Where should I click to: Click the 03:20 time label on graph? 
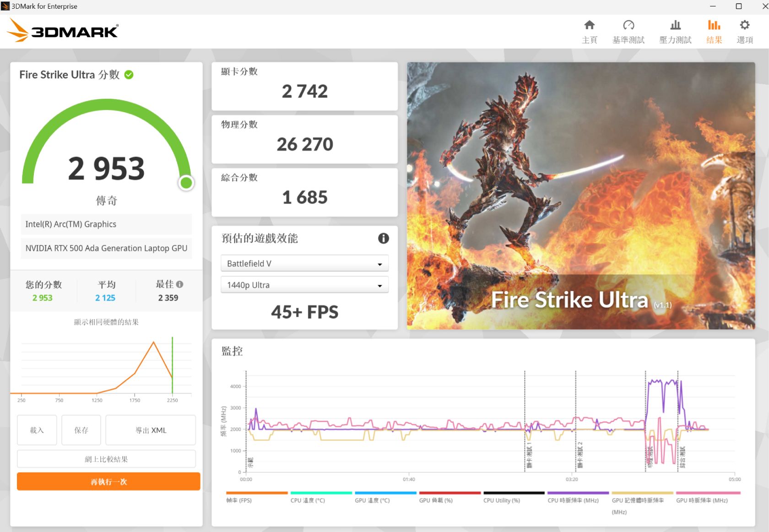point(572,479)
